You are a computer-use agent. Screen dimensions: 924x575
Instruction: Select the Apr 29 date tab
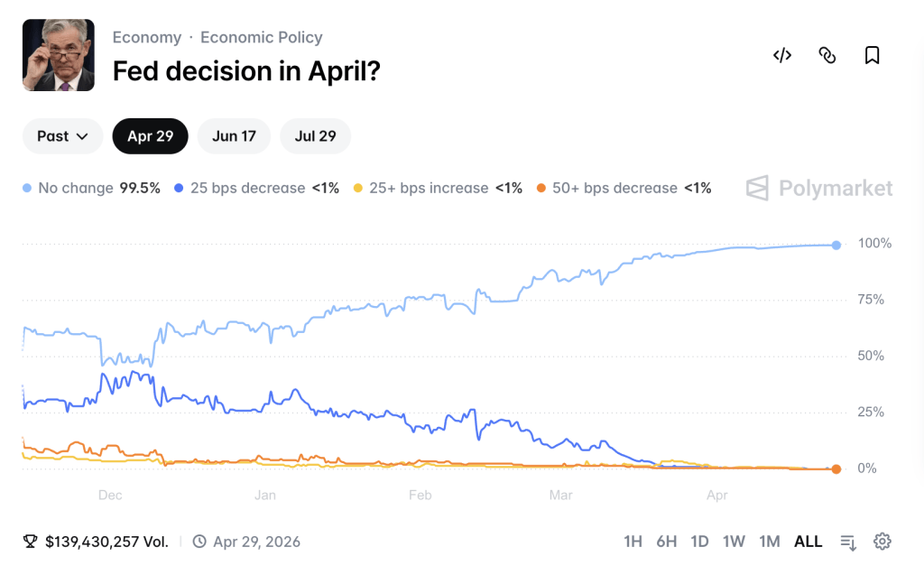click(150, 136)
